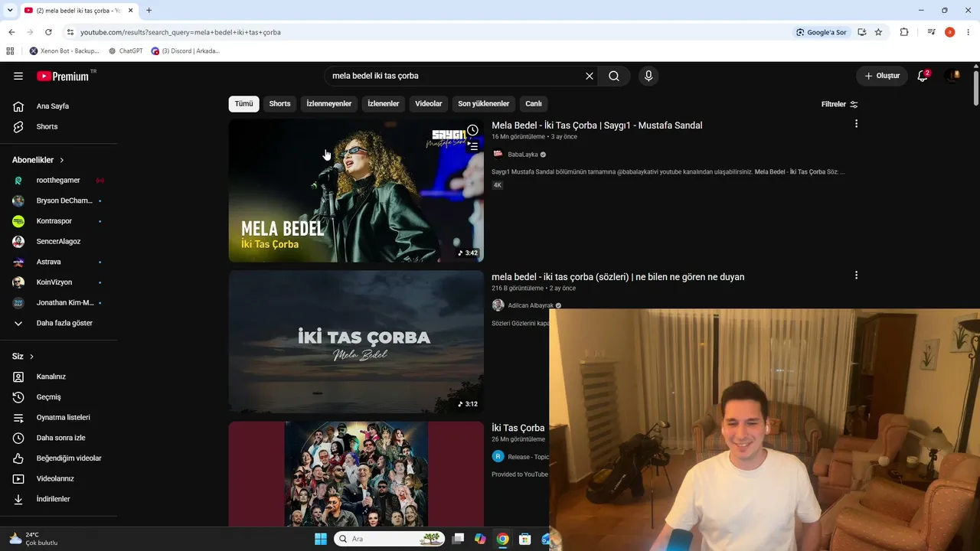The height and width of the screenshot is (551, 980).
Task: Open the Daha sonra izle clock icon
Action: (18, 438)
